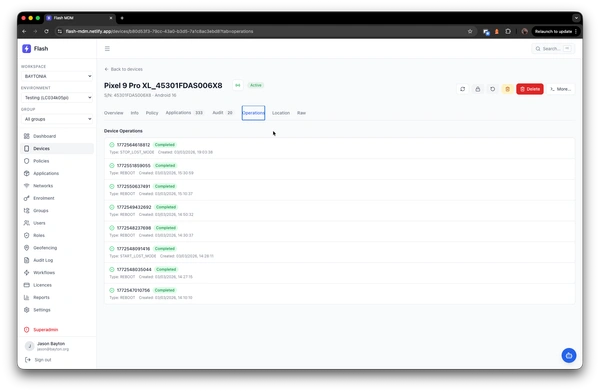The height and width of the screenshot is (392, 600).
Task: Click the reboot device icon button
Action: click(492, 89)
